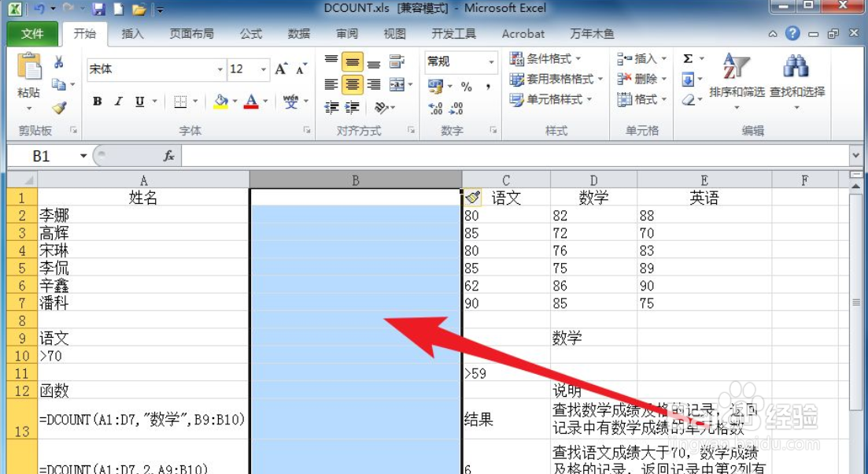Image resolution: width=868 pixels, height=474 pixels.
Task: Click inside the formula bar
Action: [x=393, y=155]
